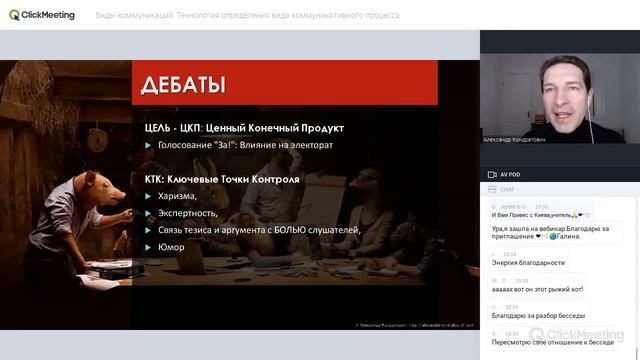Click chat message 'И Вам Привес с Киева'
640x360 pixels.
coord(540,215)
